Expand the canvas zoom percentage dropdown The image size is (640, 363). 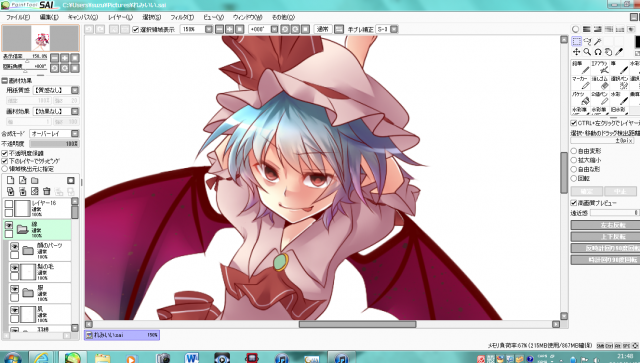point(209,29)
